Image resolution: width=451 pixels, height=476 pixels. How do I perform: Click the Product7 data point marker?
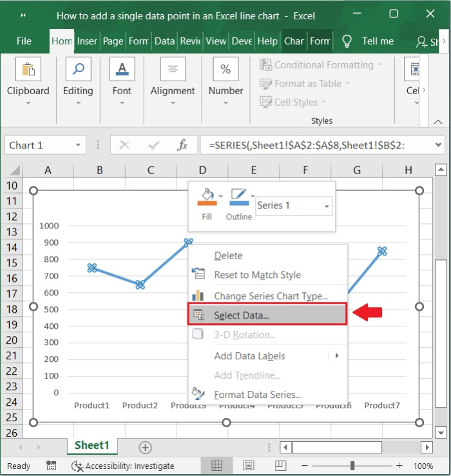coord(382,251)
